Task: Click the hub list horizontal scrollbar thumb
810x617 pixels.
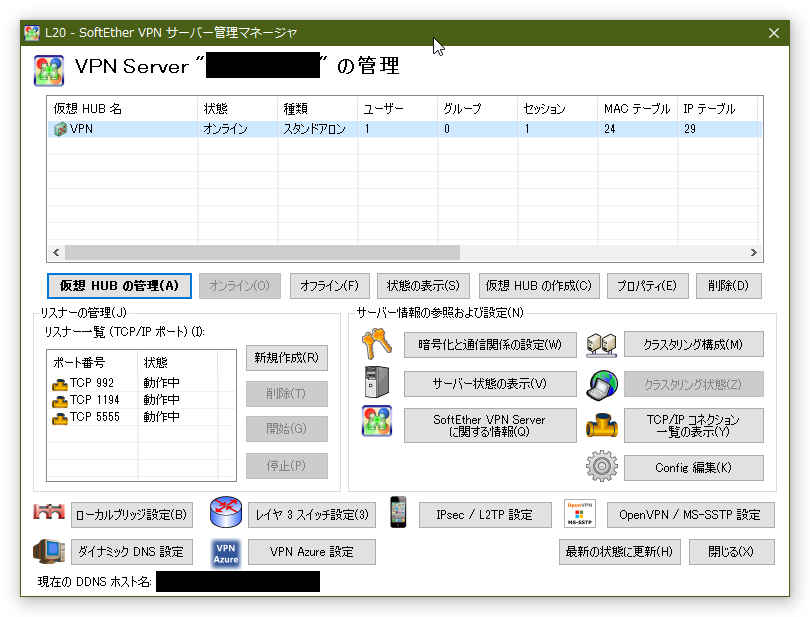Action: tap(262, 253)
